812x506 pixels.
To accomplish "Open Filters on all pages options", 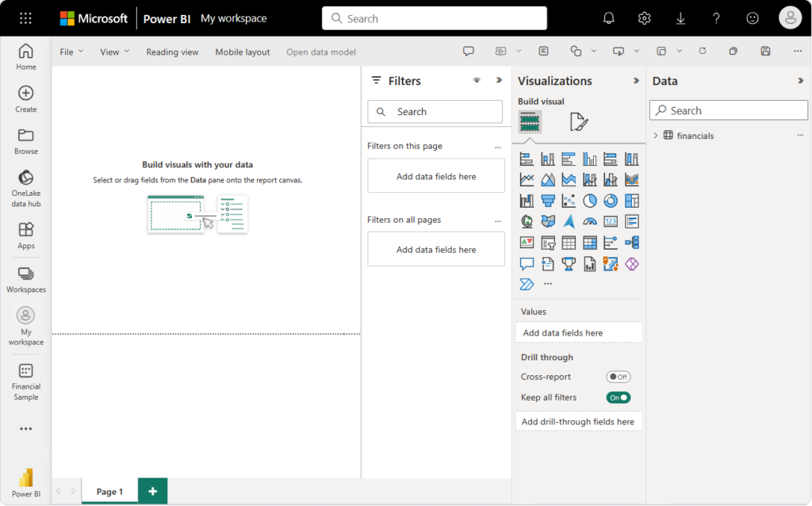I will [498, 220].
